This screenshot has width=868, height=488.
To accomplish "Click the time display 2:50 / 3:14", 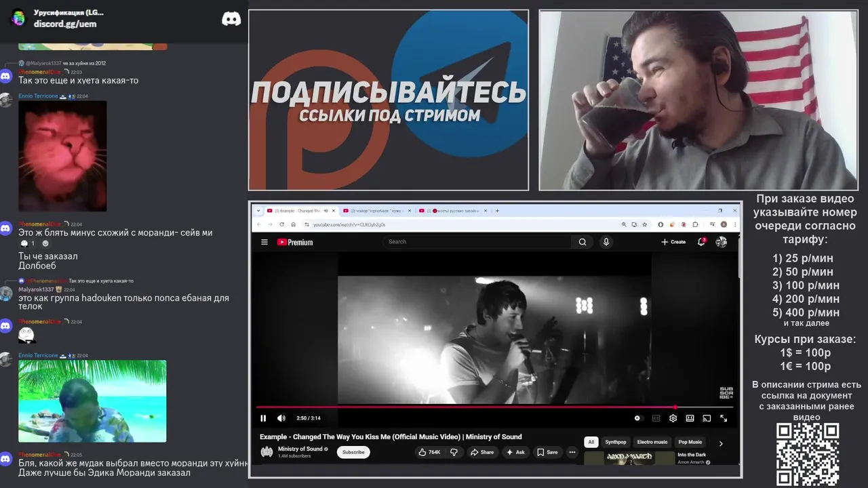I will pos(309,418).
